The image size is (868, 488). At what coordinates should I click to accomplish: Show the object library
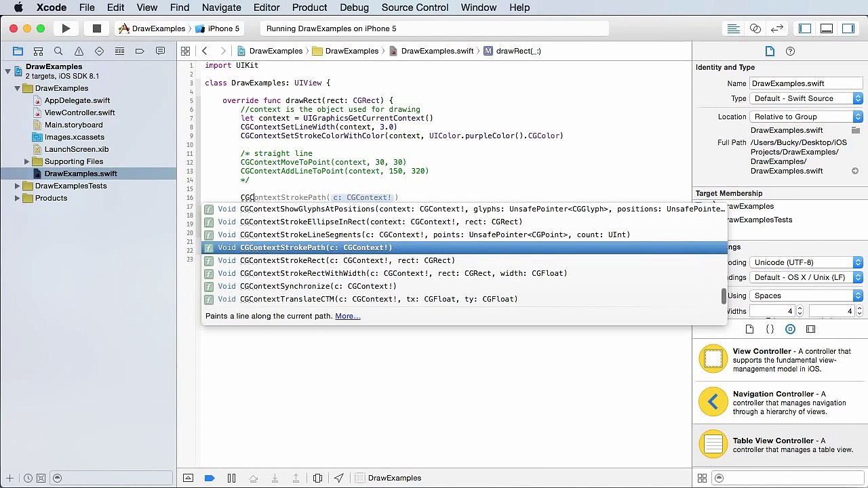pyautogui.click(x=790, y=329)
